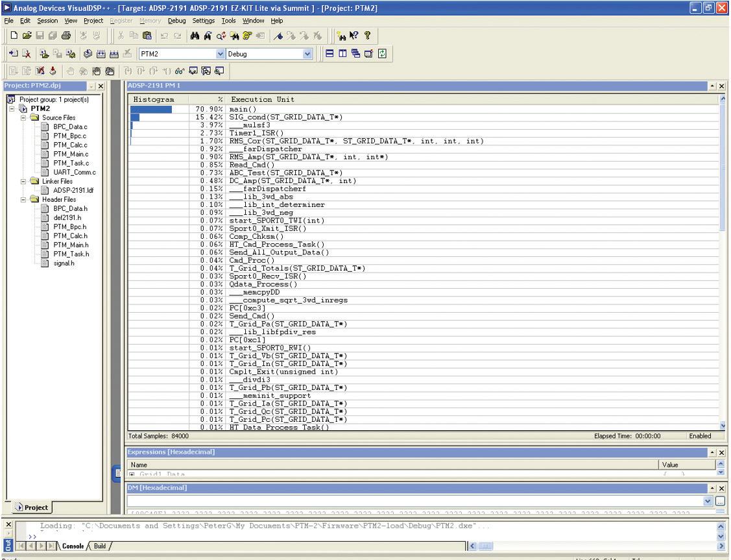731x560 pixels.
Task: Click the yellow hand-pointing Go To icon
Action: (x=247, y=36)
